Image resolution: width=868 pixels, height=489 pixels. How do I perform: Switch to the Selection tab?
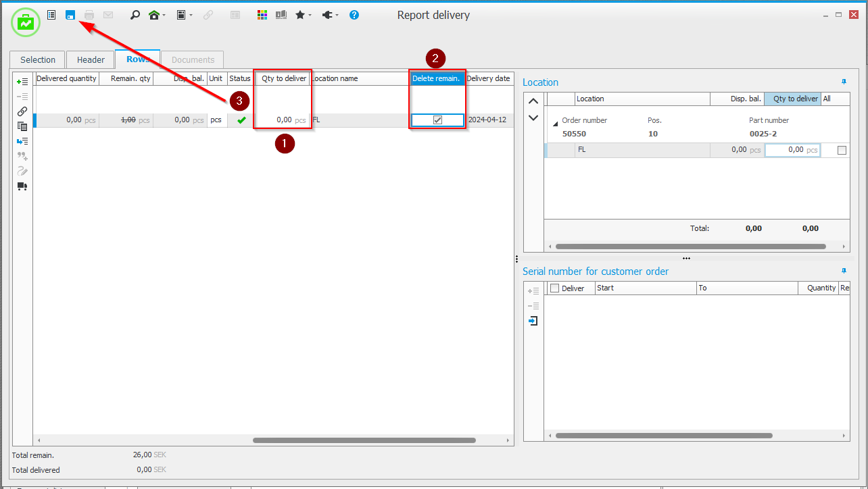point(38,59)
